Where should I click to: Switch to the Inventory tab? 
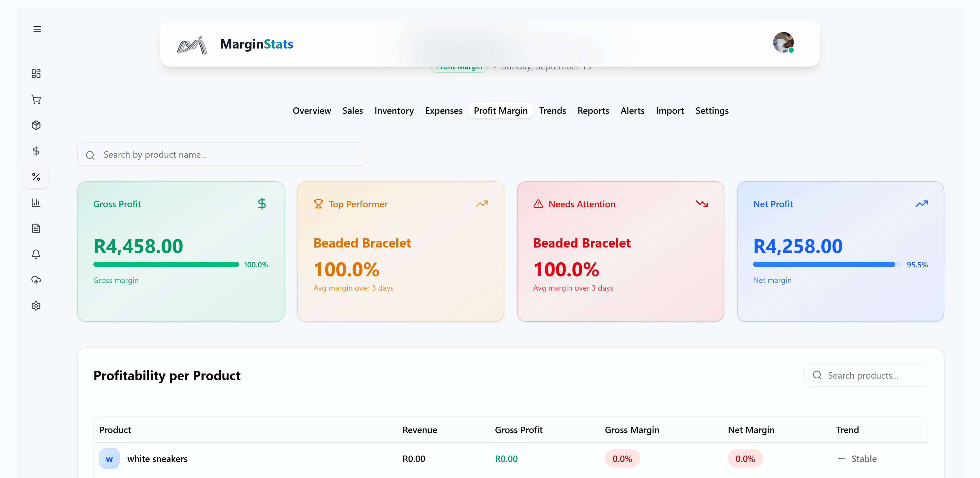point(394,110)
